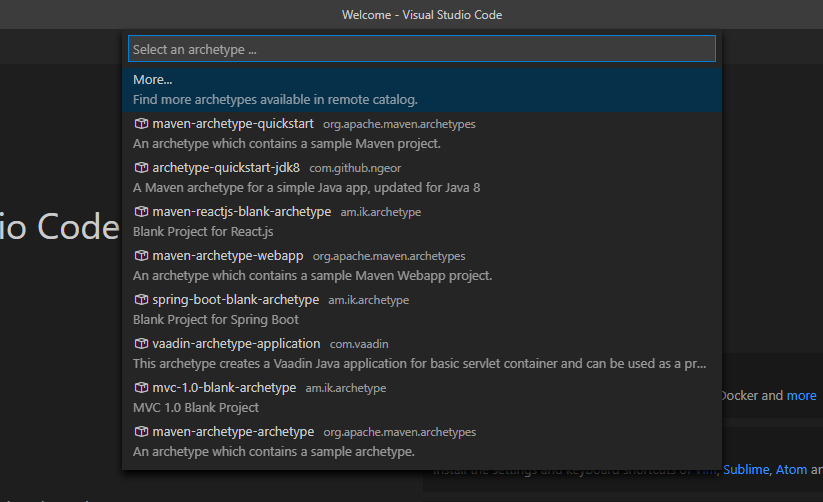Click the 'MVC 1.0 Blank Project' description
This screenshot has width=823, height=502.
(x=196, y=407)
